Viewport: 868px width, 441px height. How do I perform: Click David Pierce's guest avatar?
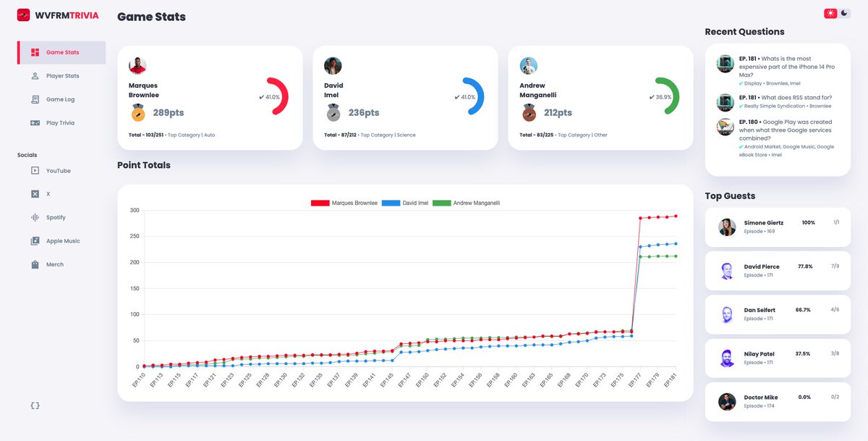click(x=727, y=271)
